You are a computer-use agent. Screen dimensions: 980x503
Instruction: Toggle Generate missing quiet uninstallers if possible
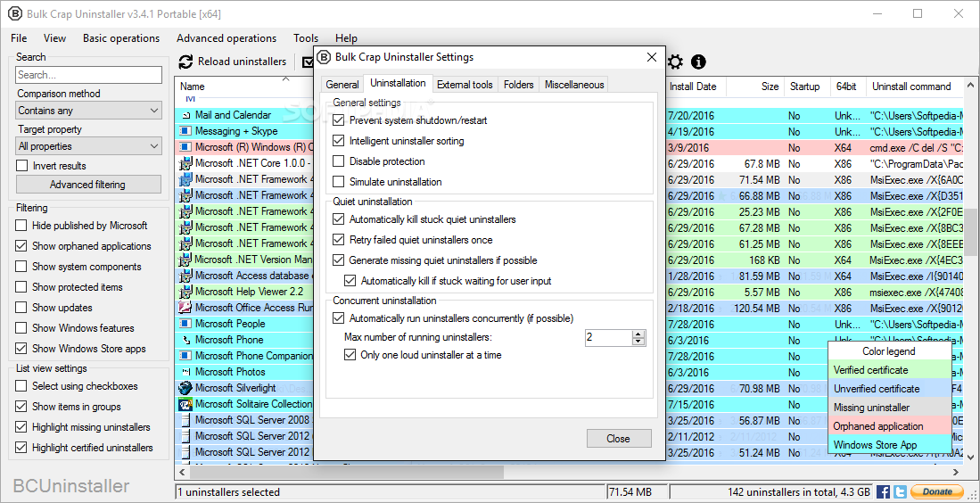pyautogui.click(x=339, y=260)
